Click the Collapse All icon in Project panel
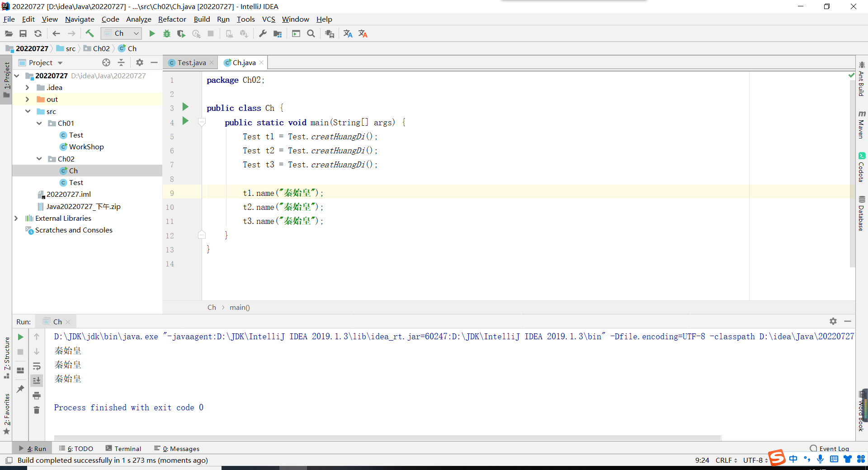 121,62
